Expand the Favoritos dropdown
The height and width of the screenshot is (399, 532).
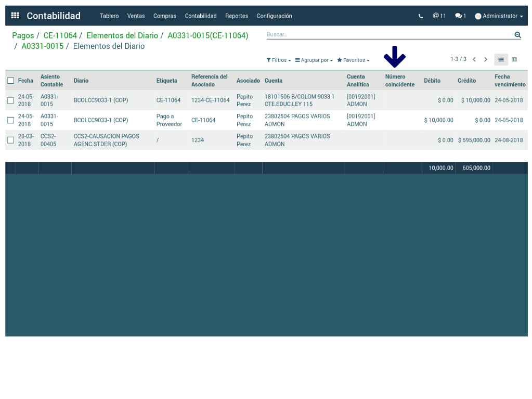tap(353, 60)
